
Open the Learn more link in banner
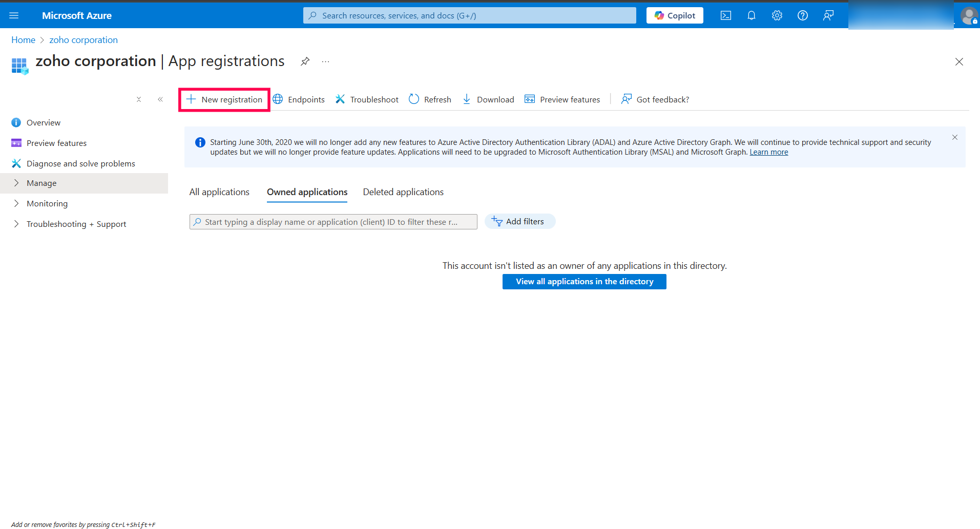[x=769, y=152]
